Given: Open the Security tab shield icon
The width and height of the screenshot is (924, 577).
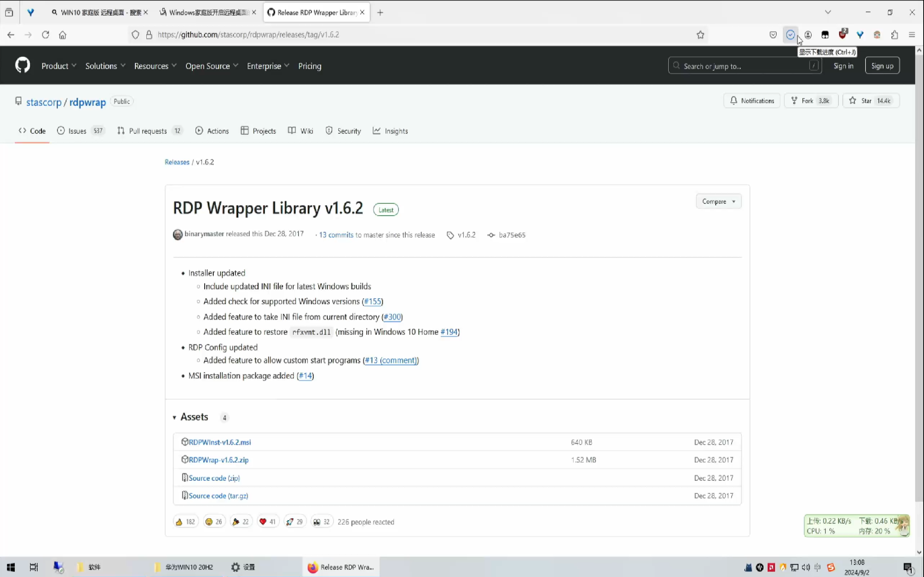Looking at the screenshot, I should pyautogui.click(x=329, y=131).
